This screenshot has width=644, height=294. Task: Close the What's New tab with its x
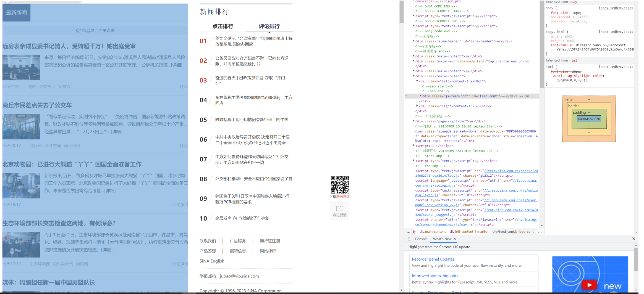(455, 239)
